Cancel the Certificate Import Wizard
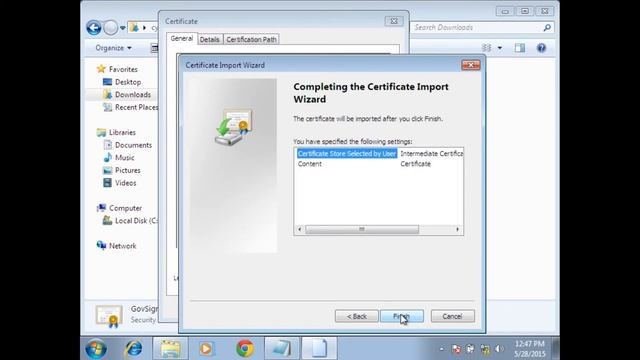This screenshot has height=360, width=640. point(452,316)
